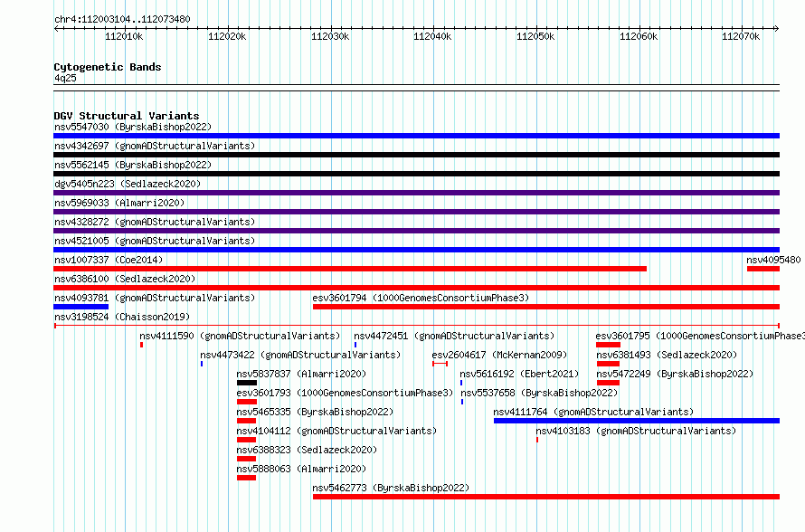Click the 112010k ruler position
The height and width of the screenshot is (532, 805).
tap(124, 36)
